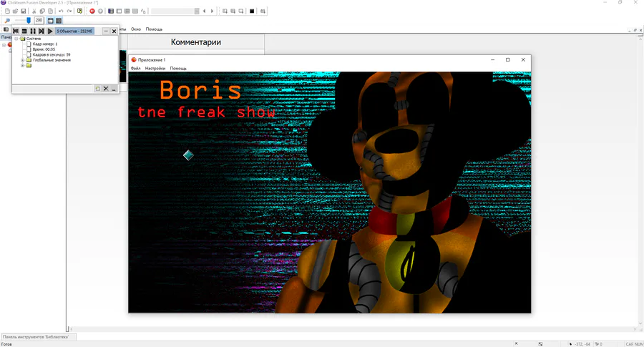Expand the Глобальные значения folder
644x347 pixels.
pos(23,60)
